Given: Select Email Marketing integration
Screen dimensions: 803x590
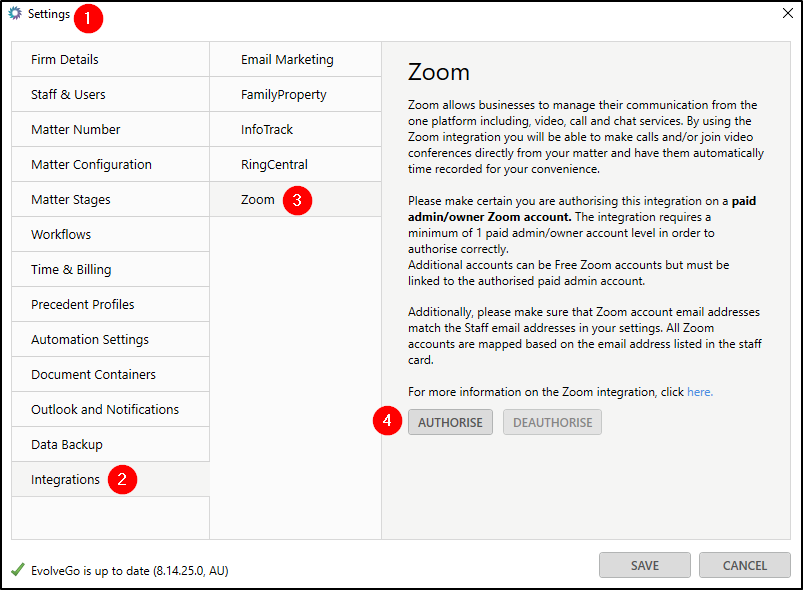Looking at the screenshot, I should pyautogui.click(x=295, y=59).
